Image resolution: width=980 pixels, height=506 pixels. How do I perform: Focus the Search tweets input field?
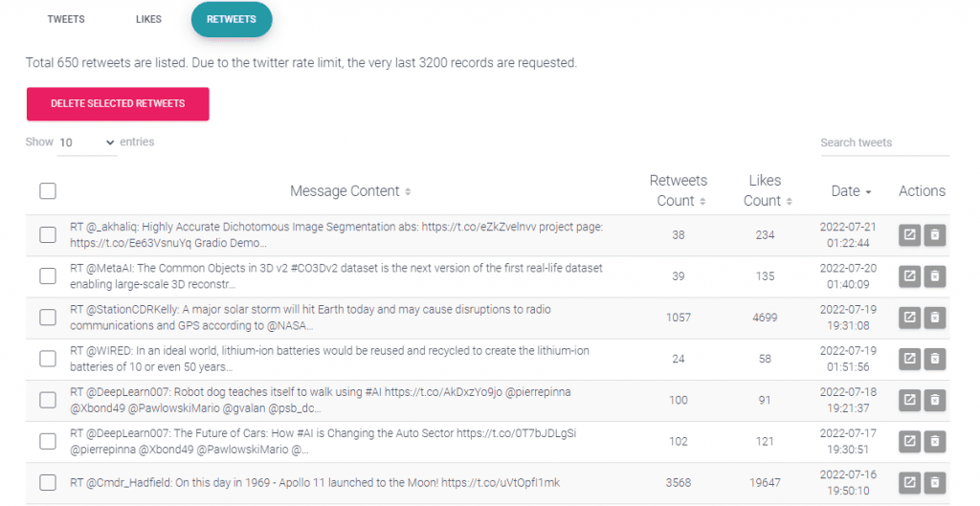[x=884, y=143]
